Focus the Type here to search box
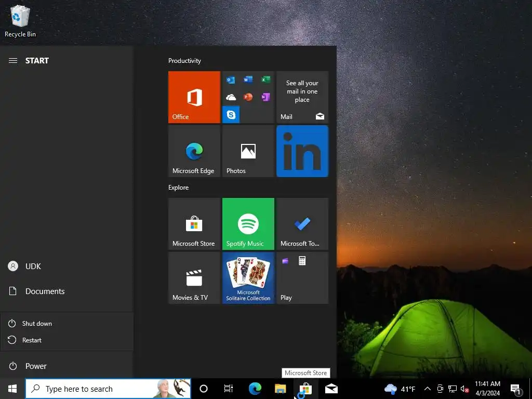The height and width of the screenshot is (399, 532). click(x=108, y=389)
